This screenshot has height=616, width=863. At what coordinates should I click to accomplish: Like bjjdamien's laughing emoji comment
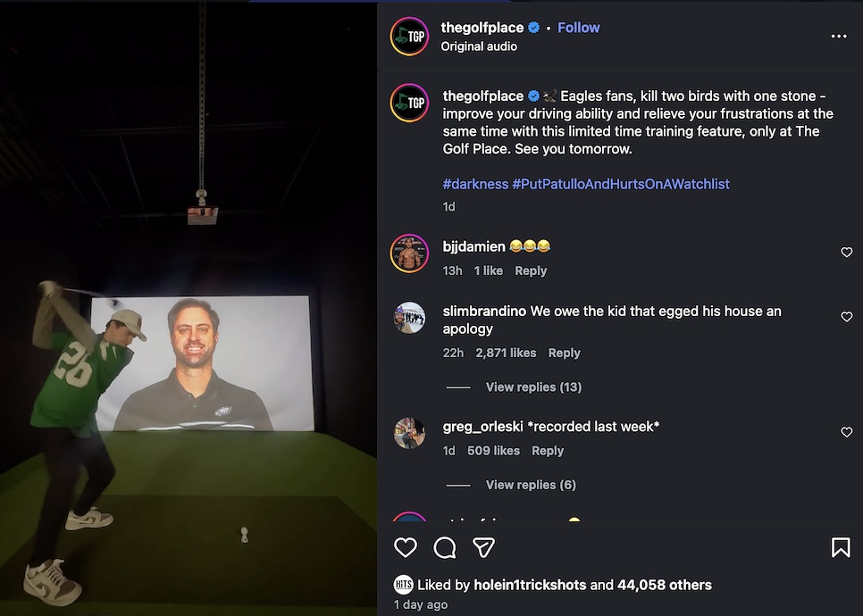(846, 252)
